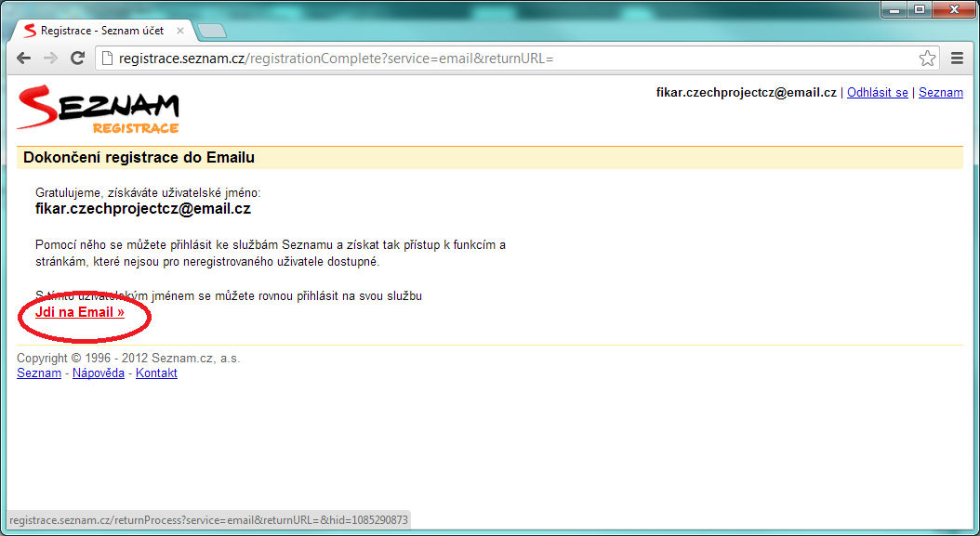The image size is (980, 536).
Task: Click the heading Dokončení registrace do Emailu
Action: tap(139, 157)
